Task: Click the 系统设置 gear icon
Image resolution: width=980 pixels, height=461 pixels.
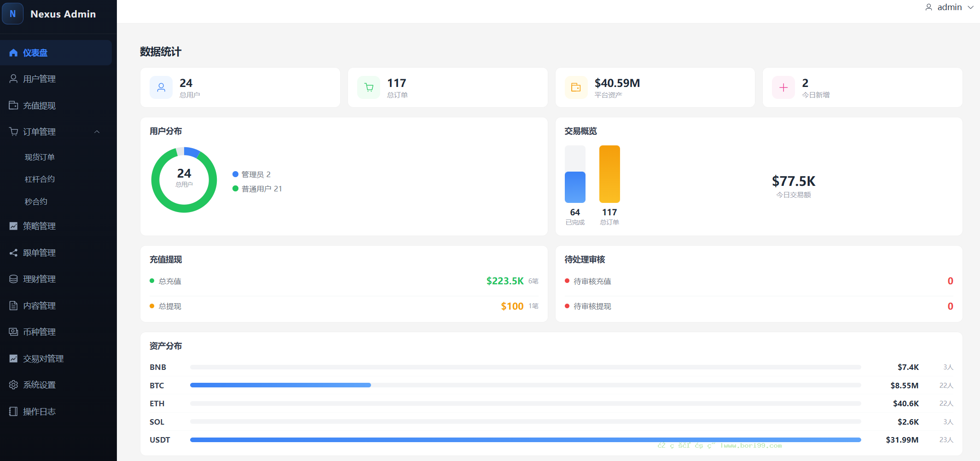Action: pos(13,385)
